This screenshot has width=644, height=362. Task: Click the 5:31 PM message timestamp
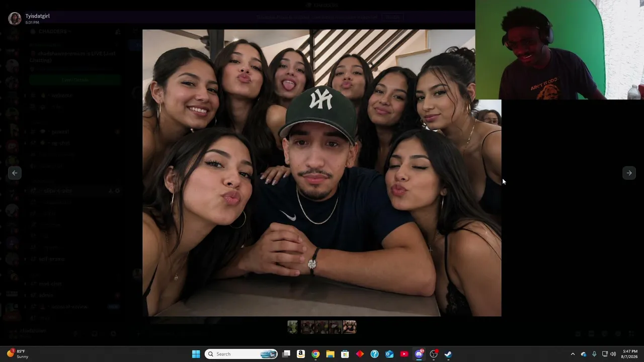pyautogui.click(x=32, y=23)
